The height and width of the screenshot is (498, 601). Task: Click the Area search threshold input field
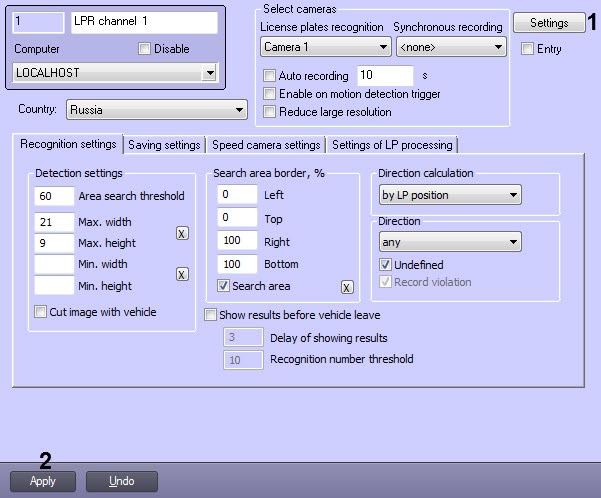pyautogui.click(x=52, y=195)
